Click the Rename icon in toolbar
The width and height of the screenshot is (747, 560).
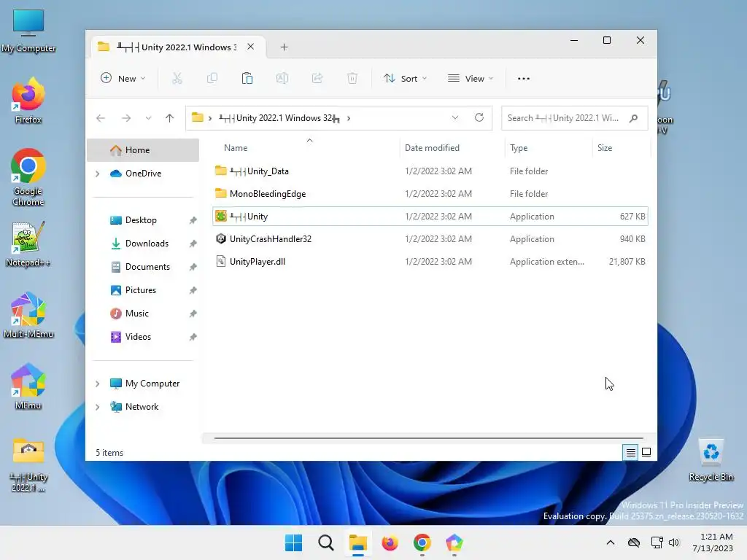(282, 79)
